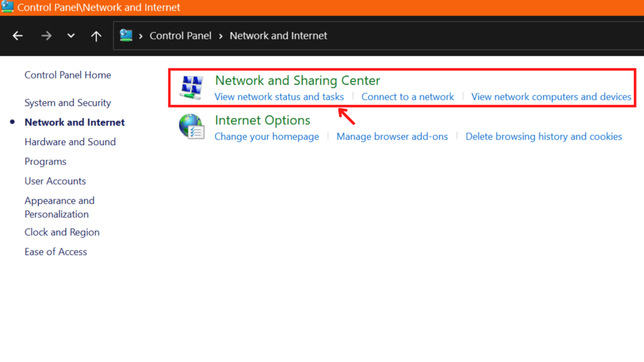Image resolution: width=644 pixels, height=362 pixels.
Task: Click Delete browsing history and cookies
Action: point(544,136)
